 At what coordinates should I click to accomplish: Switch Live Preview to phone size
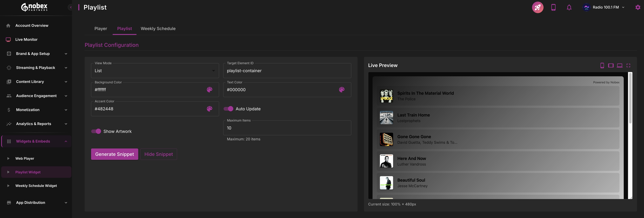point(602,65)
